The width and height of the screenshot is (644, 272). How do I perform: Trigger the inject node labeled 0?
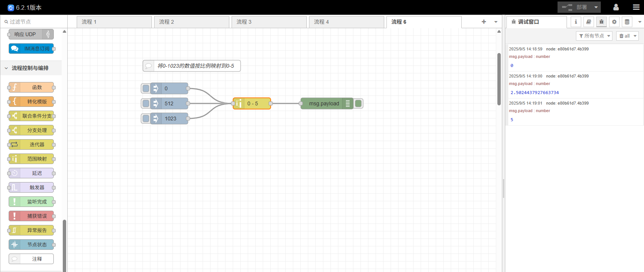click(x=145, y=88)
